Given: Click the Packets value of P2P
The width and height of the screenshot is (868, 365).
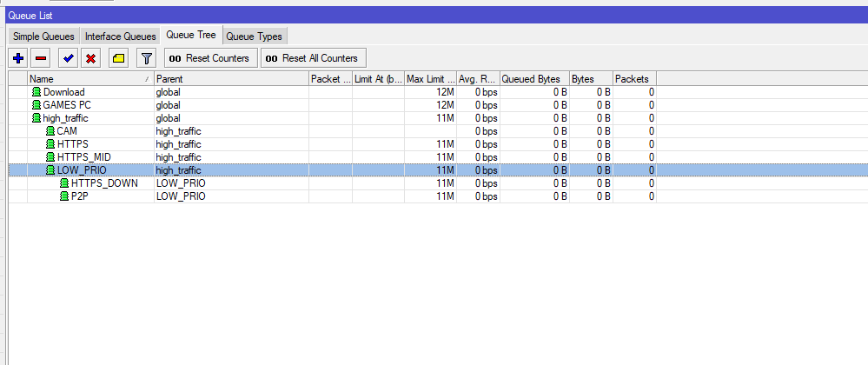Looking at the screenshot, I should click(x=652, y=196).
